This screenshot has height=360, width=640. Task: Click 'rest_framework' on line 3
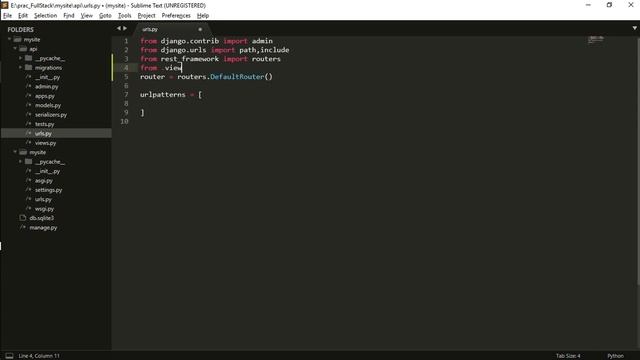[189, 59]
